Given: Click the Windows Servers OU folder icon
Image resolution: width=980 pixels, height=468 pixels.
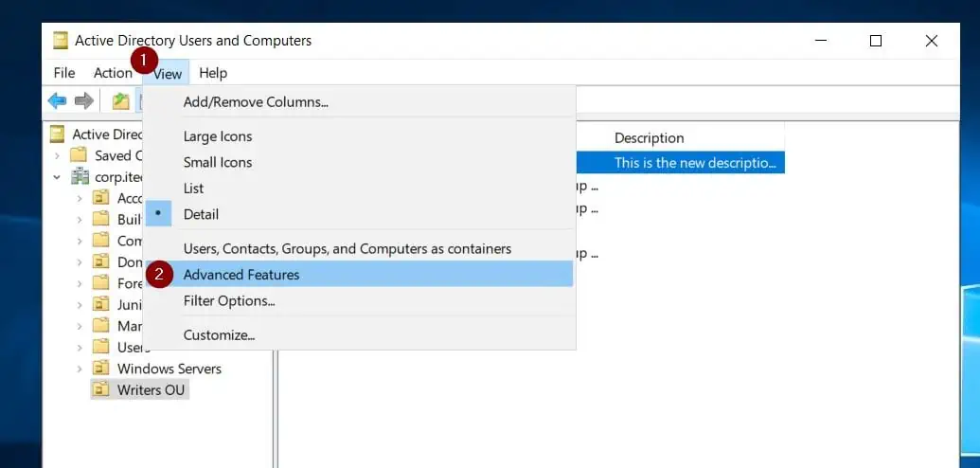Looking at the screenshot, I should tap(100, 369).
